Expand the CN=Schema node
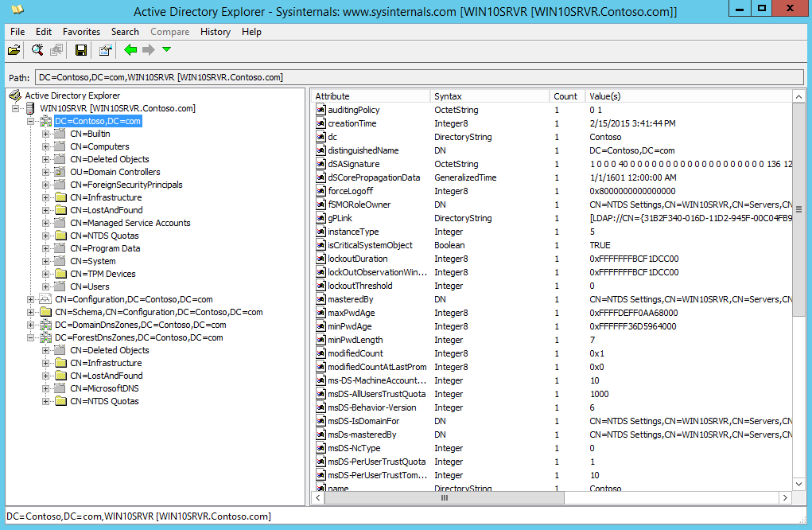The height and width of the screenshot is (530, 812). click(30, 312)
